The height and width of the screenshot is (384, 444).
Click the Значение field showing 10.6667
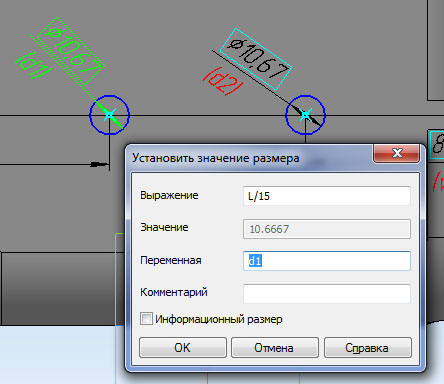pyautogui.click(x=327, y=229)
